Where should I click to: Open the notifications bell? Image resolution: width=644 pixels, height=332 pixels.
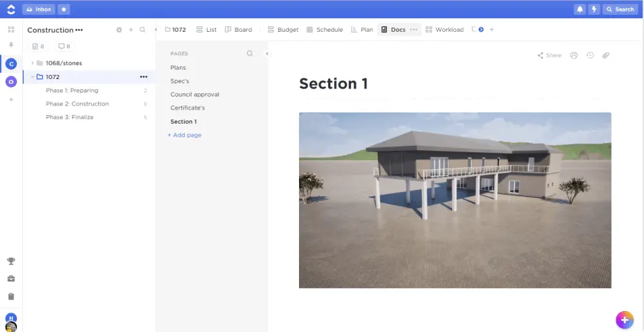[x=580, y=9]
